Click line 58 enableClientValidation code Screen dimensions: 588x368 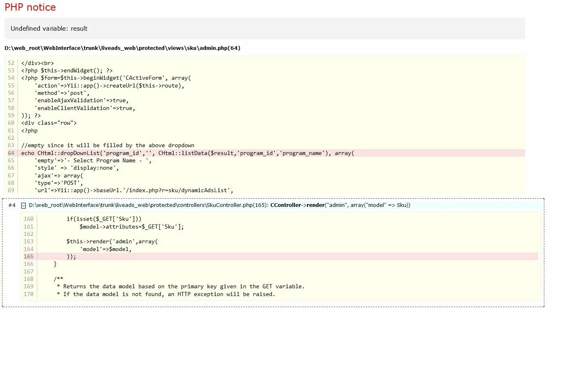[x=85, y=108]
